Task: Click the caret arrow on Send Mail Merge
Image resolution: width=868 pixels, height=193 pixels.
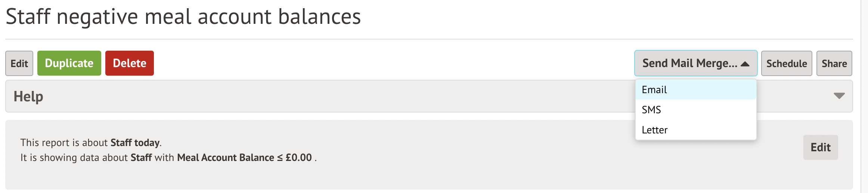Action: (745, 64)
